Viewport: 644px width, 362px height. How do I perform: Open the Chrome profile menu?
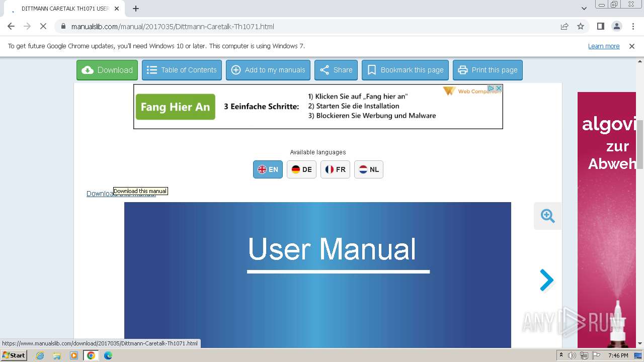point(617,26)
